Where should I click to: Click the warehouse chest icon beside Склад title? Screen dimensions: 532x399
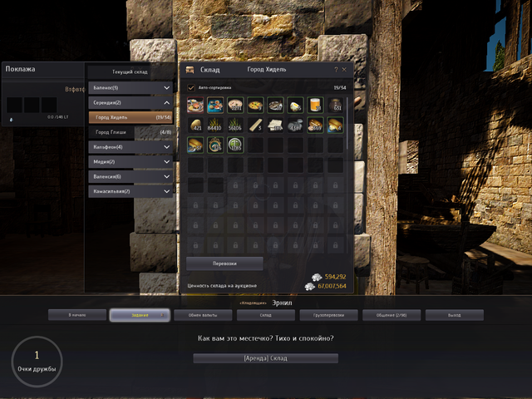click(x=190, y=70)
